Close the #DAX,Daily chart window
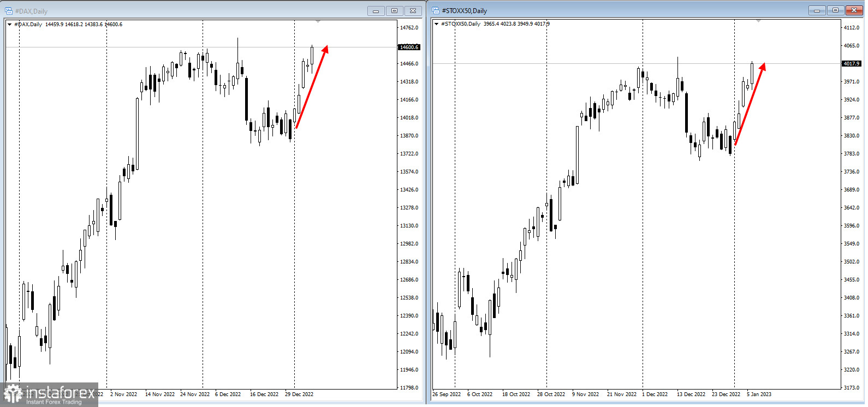 [x=413, y=11]
